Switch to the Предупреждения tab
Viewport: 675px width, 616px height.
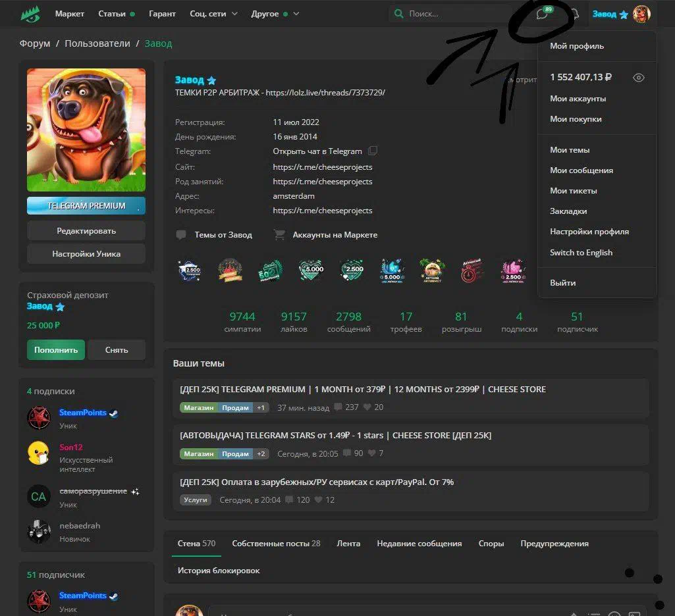point(554,544)
